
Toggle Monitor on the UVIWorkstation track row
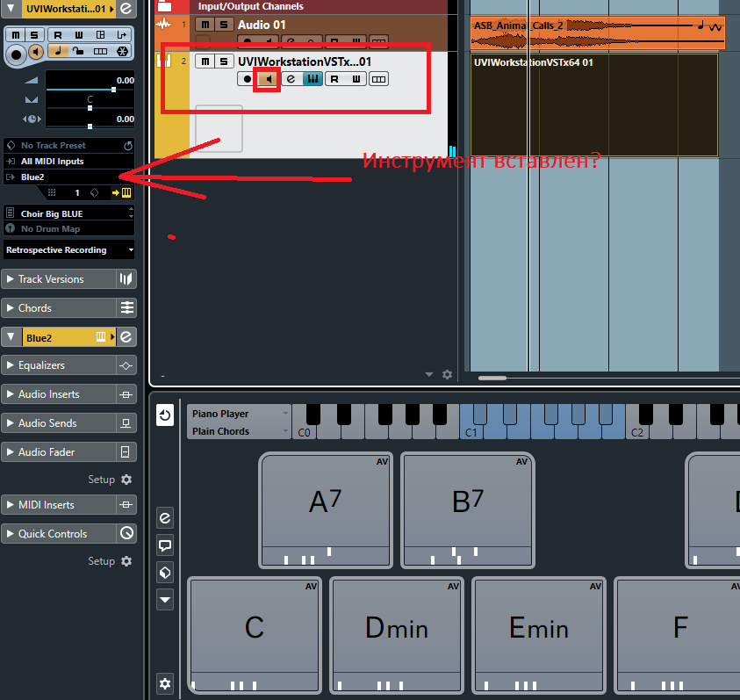[267, 79]
